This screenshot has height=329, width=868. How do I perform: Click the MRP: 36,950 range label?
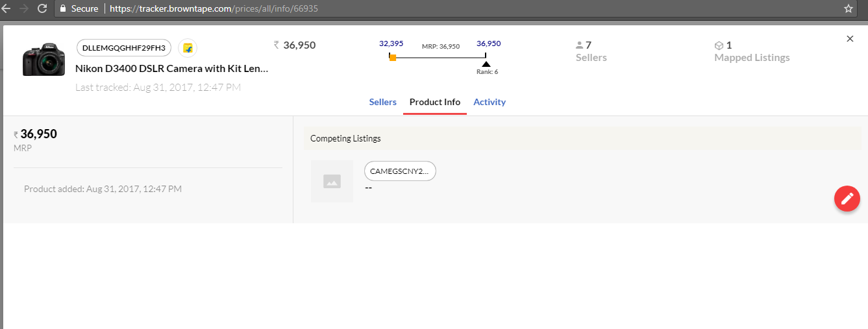click(x=441, y=47)
